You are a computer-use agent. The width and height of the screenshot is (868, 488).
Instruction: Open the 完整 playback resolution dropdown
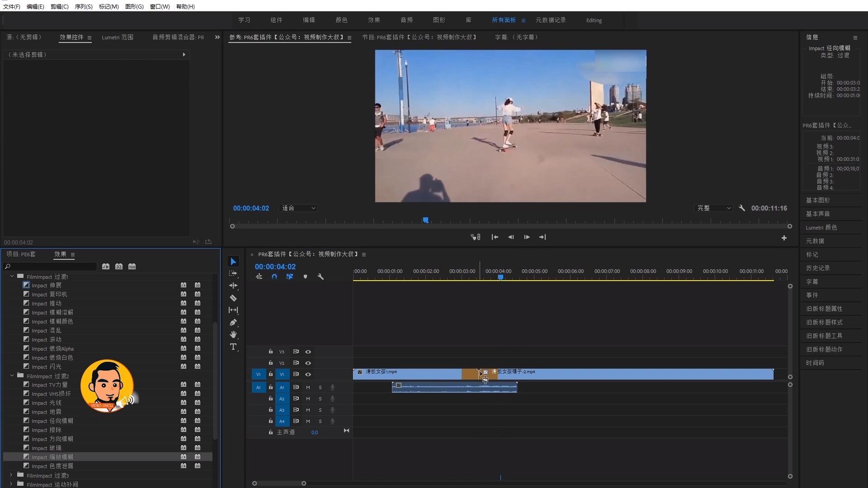(713, 208)
